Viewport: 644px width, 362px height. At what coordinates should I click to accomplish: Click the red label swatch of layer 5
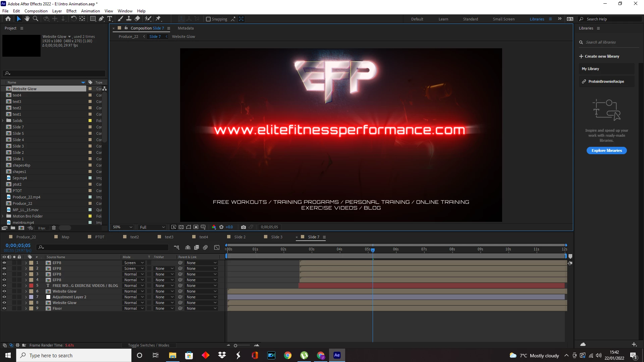[x=31, y=286]
